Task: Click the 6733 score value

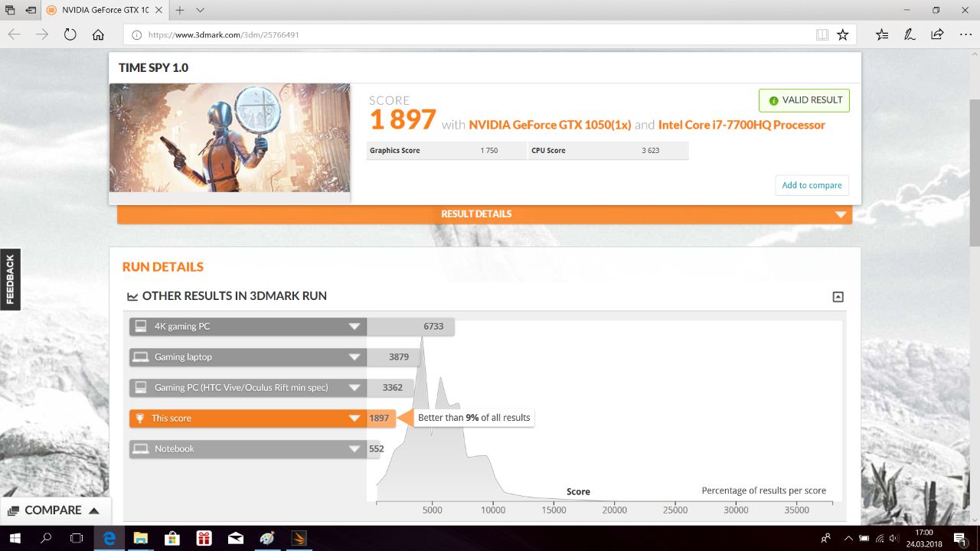Action: 433,327
